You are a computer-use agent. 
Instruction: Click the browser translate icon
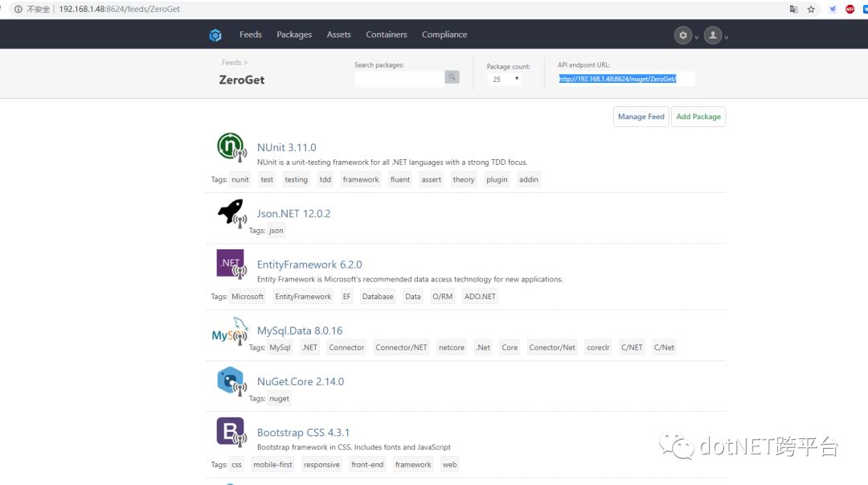793,9
